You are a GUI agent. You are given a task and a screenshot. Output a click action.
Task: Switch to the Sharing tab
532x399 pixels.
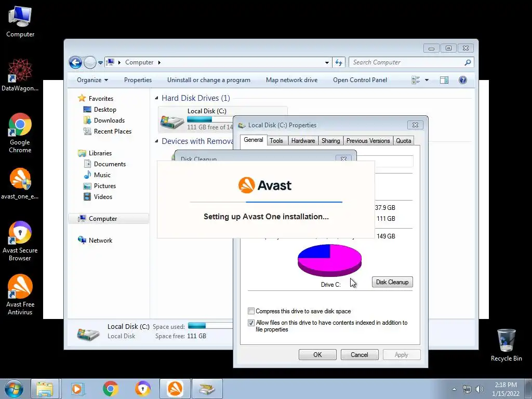coord(330,141)
